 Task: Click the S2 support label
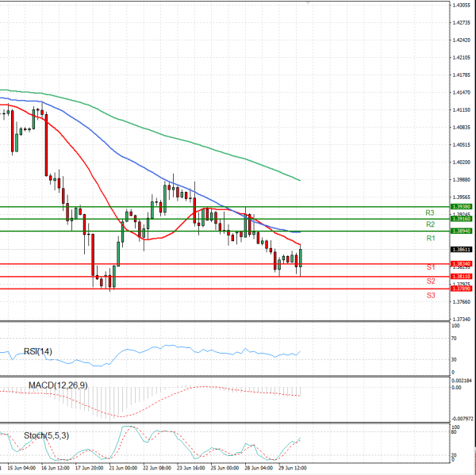(x=431, y=281)
